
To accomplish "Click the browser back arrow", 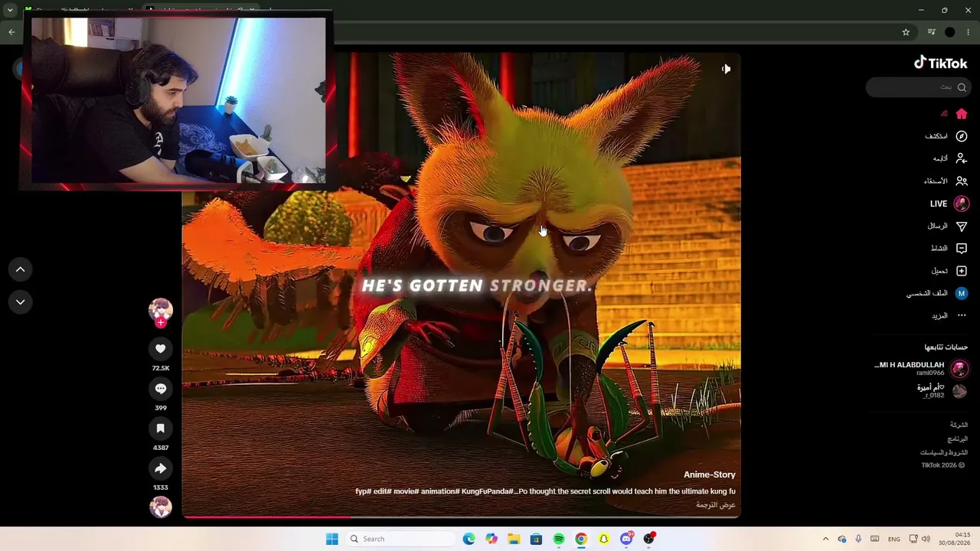I will [x=11, y=32].
